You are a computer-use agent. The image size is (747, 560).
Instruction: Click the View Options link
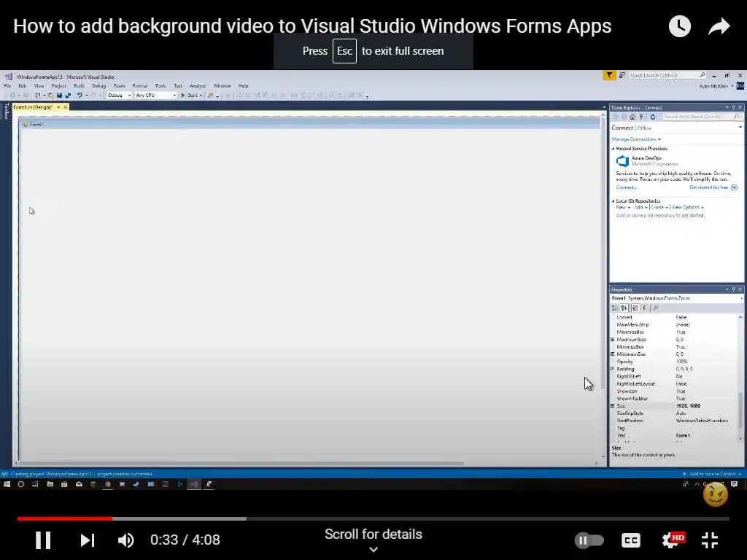(x=687, y=207)
